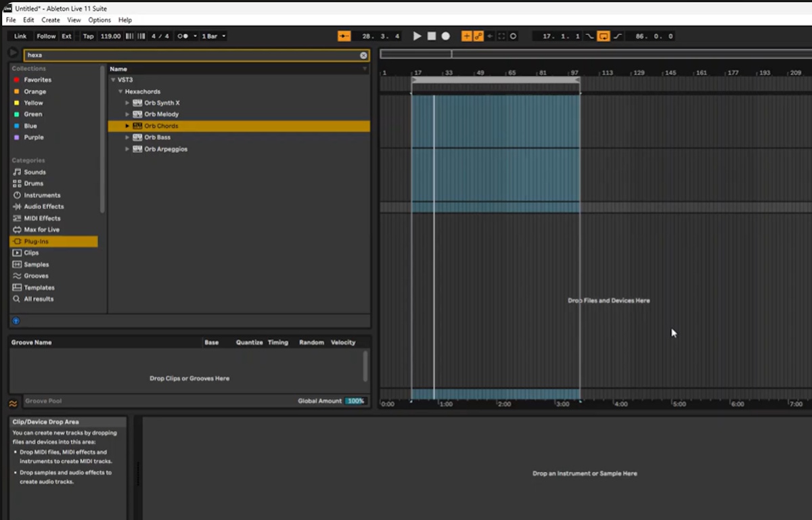Toggle the orange Loop switch
This screenshot has height=520, width=812.
[x=604, y=36]
